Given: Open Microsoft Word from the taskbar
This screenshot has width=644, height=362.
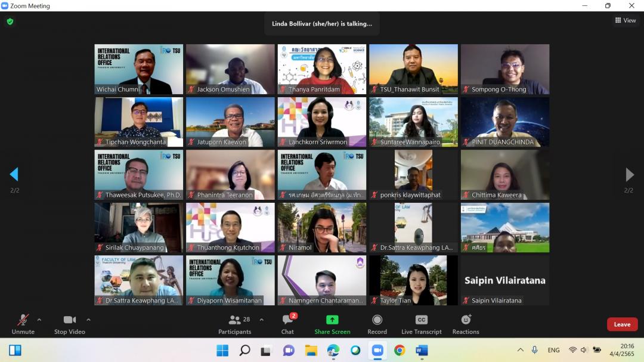Looking at the screenshot, I should 422,350.
